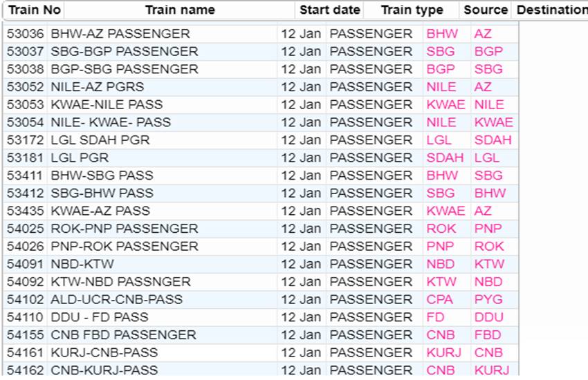Open BHW station link for train 53036
This screenshot has height=380, width=588.
click(x=442, y=34)
